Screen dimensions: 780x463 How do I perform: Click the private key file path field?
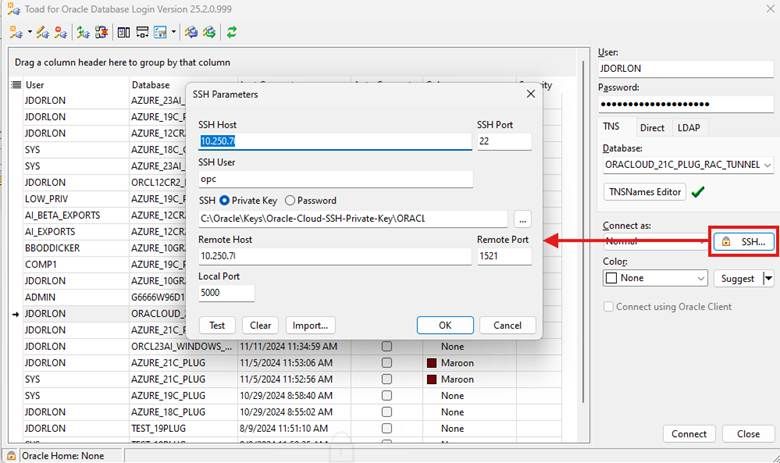click(x=353, y=218)
